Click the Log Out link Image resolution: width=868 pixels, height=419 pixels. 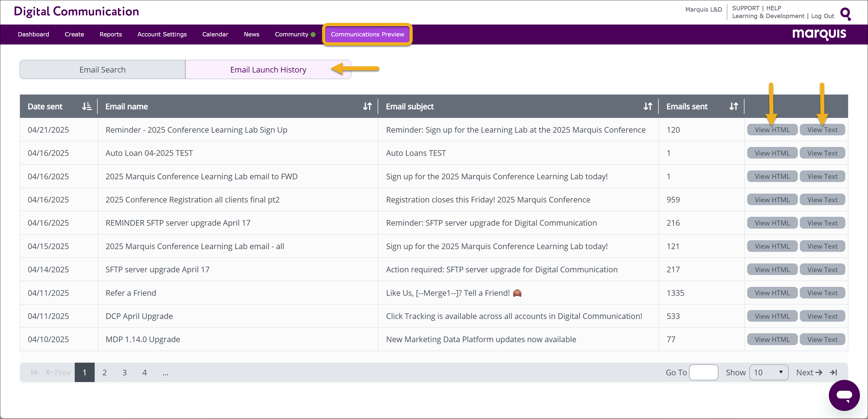pos(822,16)
